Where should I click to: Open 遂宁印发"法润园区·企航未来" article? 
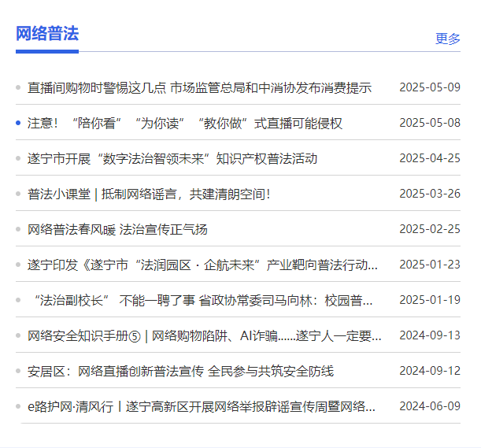[x=202, y=265]
